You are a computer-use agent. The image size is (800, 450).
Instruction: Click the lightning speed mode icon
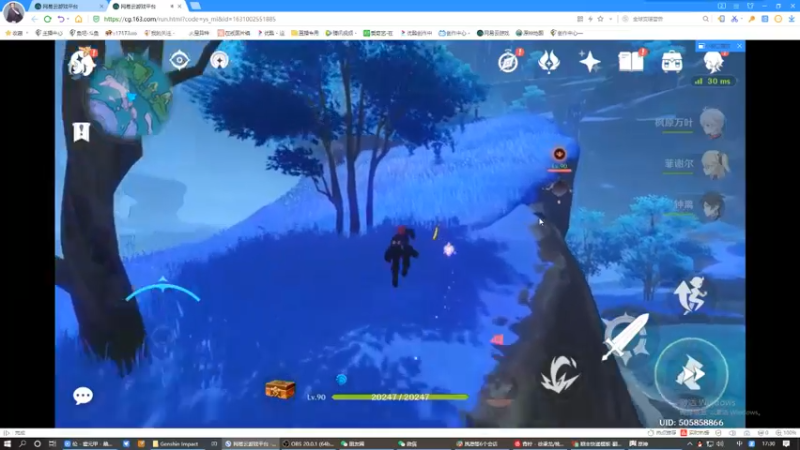coord(590,19)
